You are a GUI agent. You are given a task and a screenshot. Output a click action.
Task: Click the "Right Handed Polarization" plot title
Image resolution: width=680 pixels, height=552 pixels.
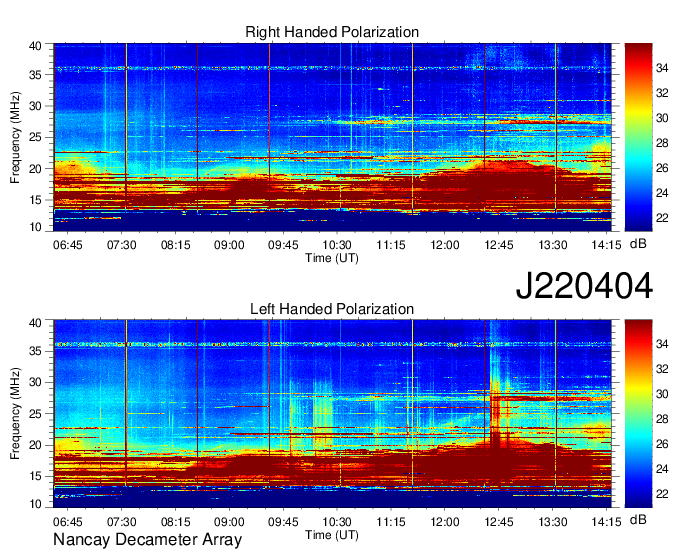332,32
